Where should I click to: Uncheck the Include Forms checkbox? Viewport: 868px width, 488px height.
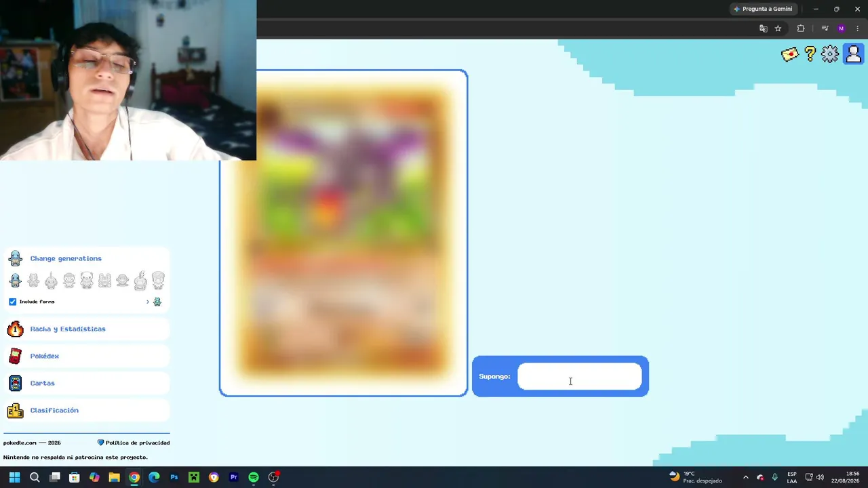12,302
